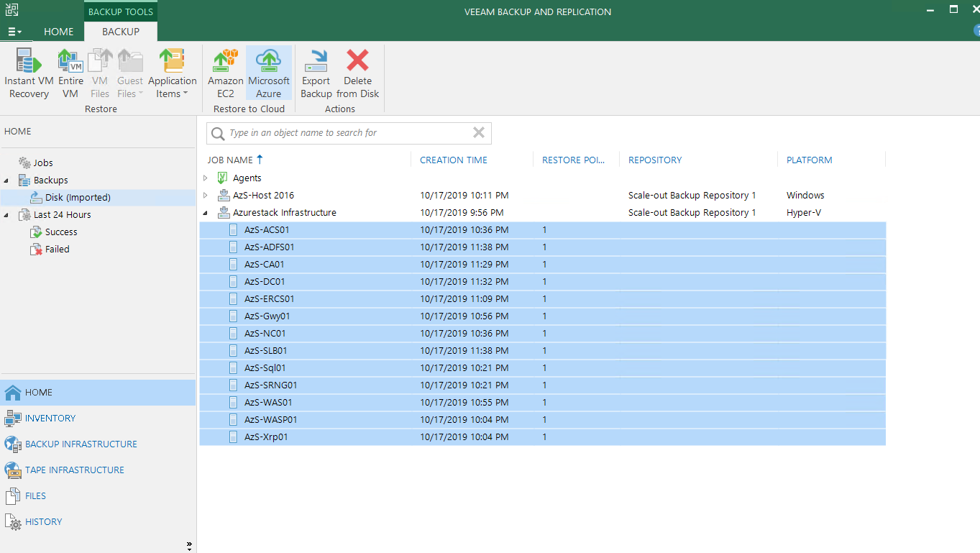Select the AzS-ACS01 VM row
The width and height of the screenshot is (980, 553).
(543, 230)
